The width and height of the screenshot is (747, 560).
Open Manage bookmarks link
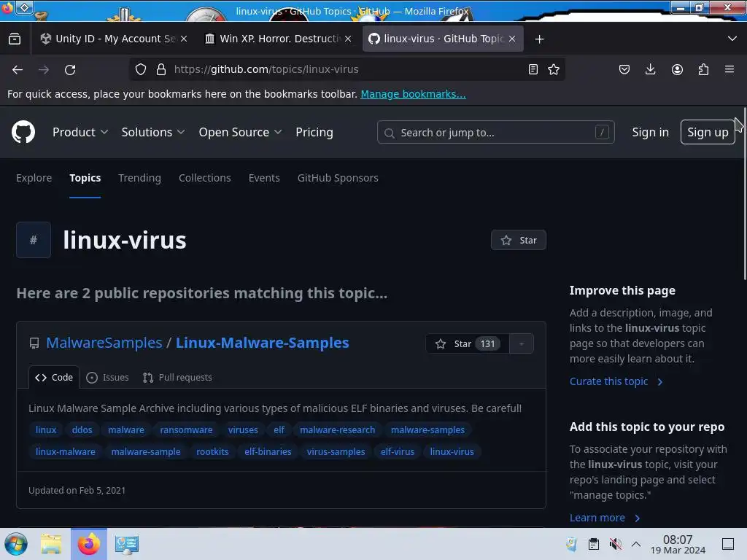click(x=413, y=94)
